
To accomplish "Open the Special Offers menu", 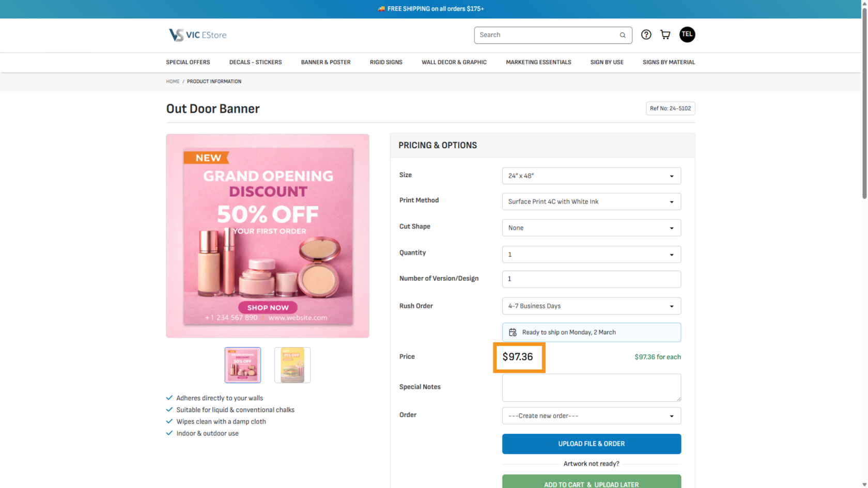I will pos(188,62).
